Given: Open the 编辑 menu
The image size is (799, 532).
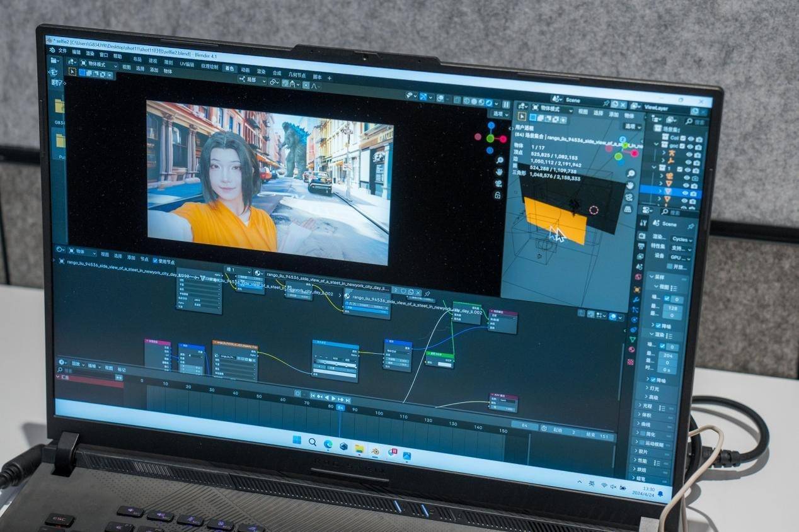Looking at the screenshot, I should (77, 52).
